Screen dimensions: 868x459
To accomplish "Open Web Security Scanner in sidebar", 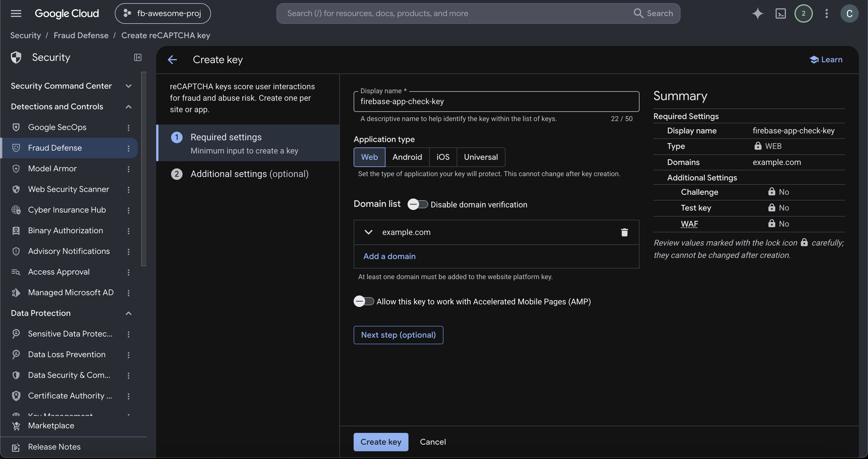I will [68, 189].
